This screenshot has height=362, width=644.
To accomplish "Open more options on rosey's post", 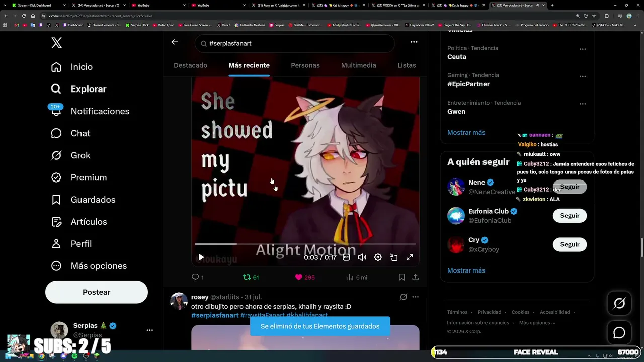I will coord(416,297).
